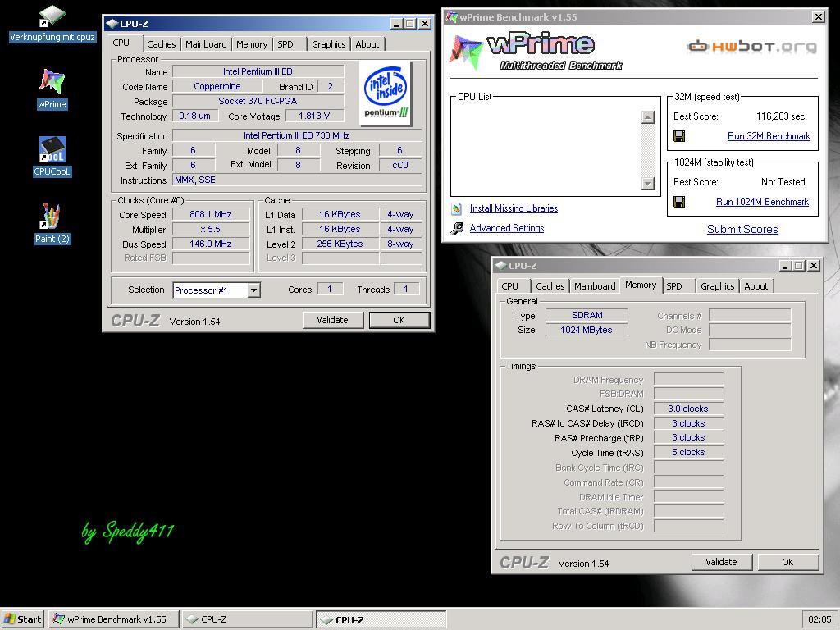Open Mainboard tab in the Memory window
Image resolution: width=840 pixels, height=630 pixels.
coord(595,286)
